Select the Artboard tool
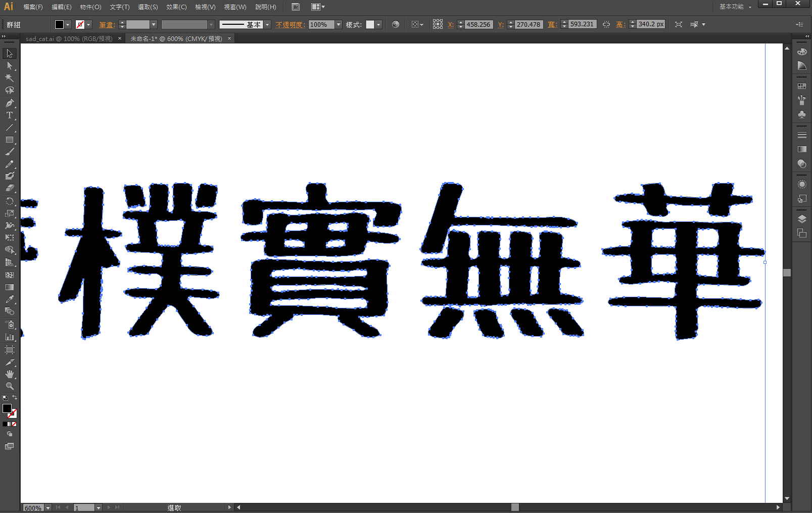Viewport: 812px width, 513px height. point(9,349)
